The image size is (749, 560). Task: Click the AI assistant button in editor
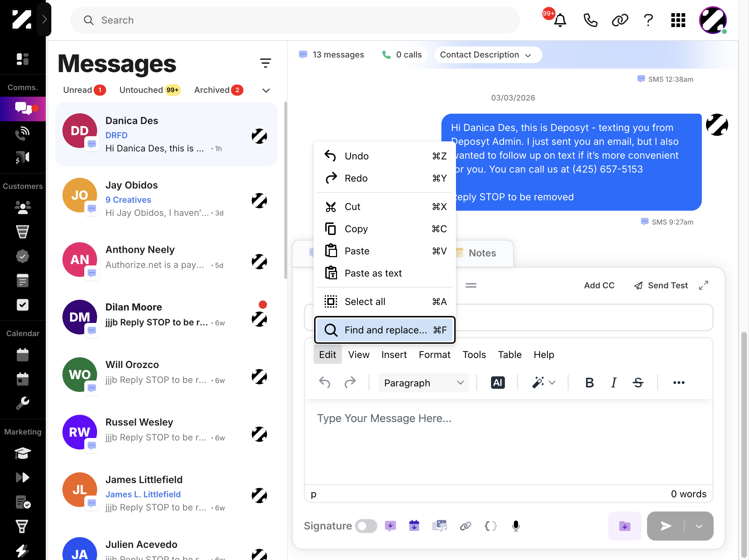point(498,383)
